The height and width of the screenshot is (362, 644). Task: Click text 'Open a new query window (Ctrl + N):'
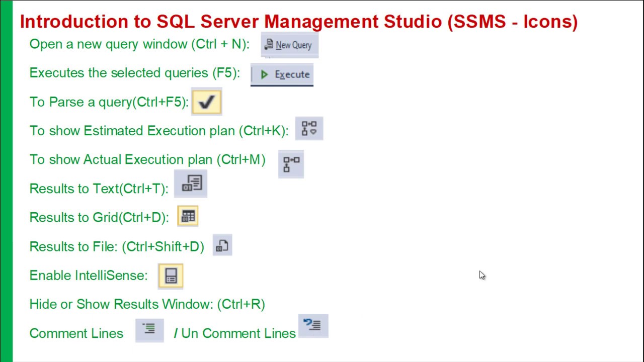coord(139,44)
